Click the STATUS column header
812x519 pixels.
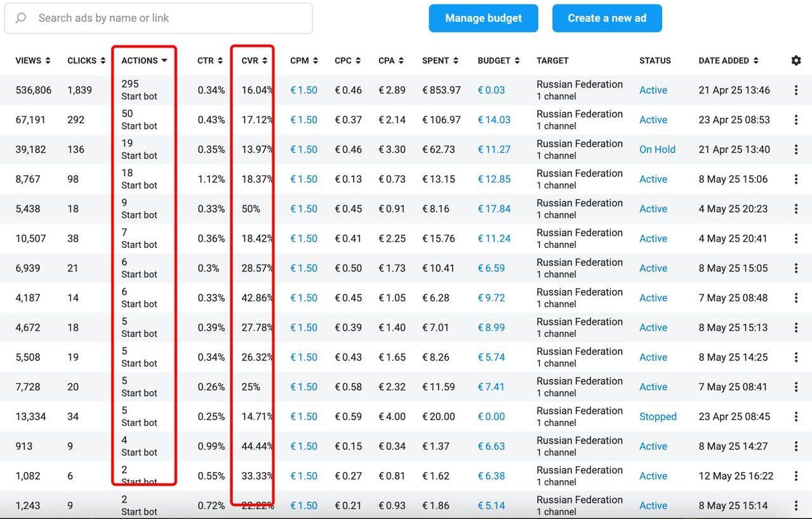tap(655, 61)
